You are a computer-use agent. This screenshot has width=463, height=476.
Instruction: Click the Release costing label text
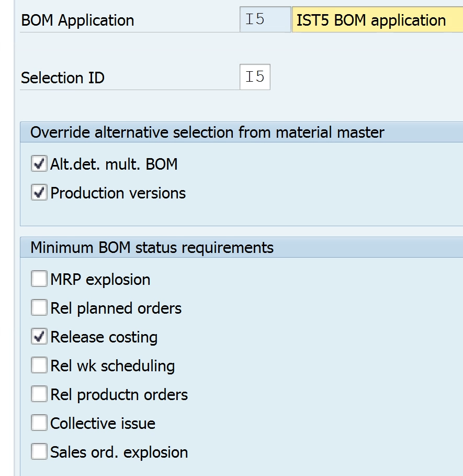point(104,337)
